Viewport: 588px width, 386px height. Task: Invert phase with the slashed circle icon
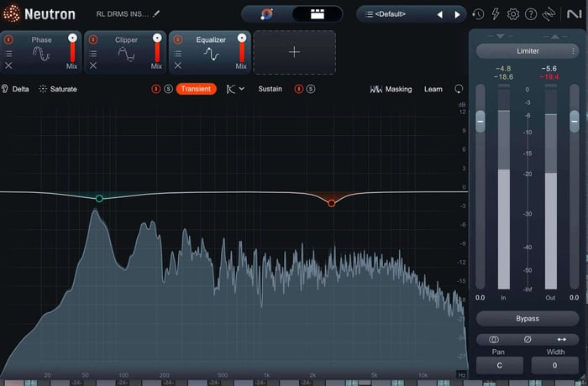pos(528,340)
